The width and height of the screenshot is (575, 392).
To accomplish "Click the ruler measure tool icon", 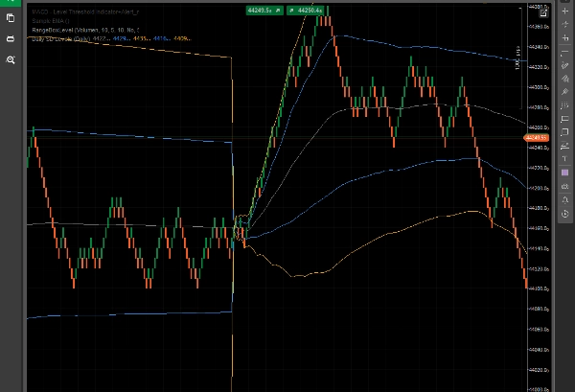I will (x=565, y=146).
